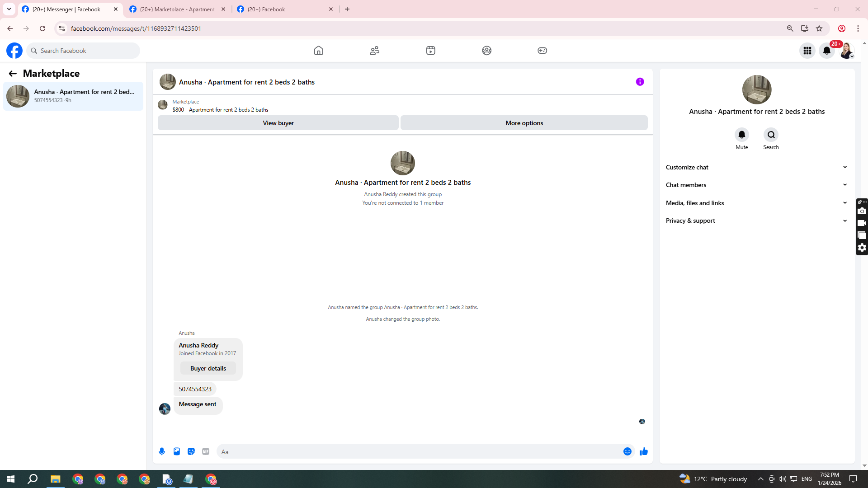The image size is (868, 488).
Task: Open Facebook notifications bell
Action: (827, 51)
